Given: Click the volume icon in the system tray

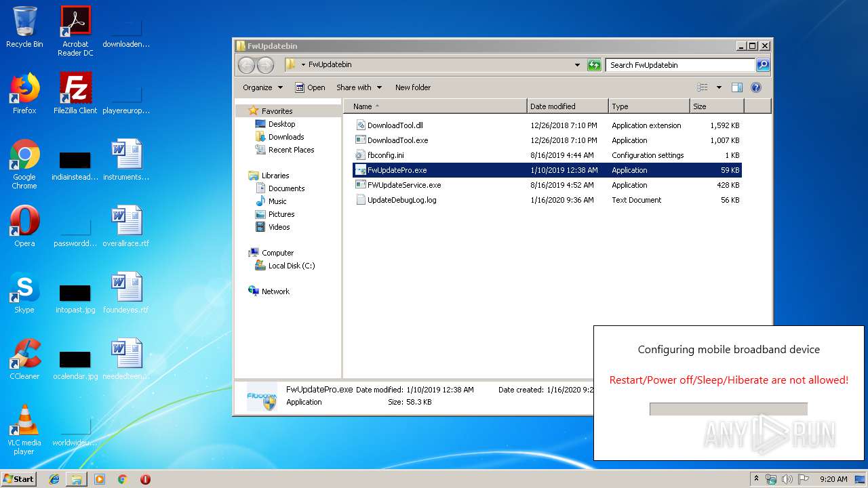Looking at the screenshot, I should (787, 479).
